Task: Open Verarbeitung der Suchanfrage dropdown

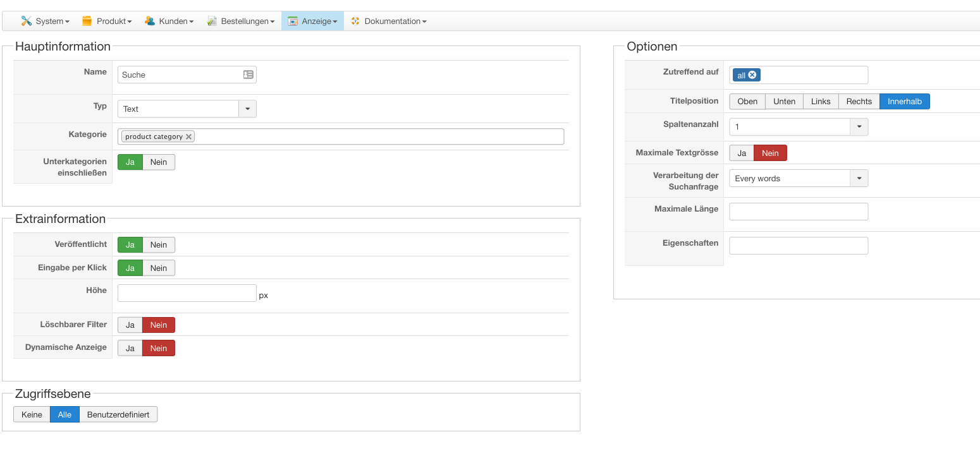Action: pos(859,179)
